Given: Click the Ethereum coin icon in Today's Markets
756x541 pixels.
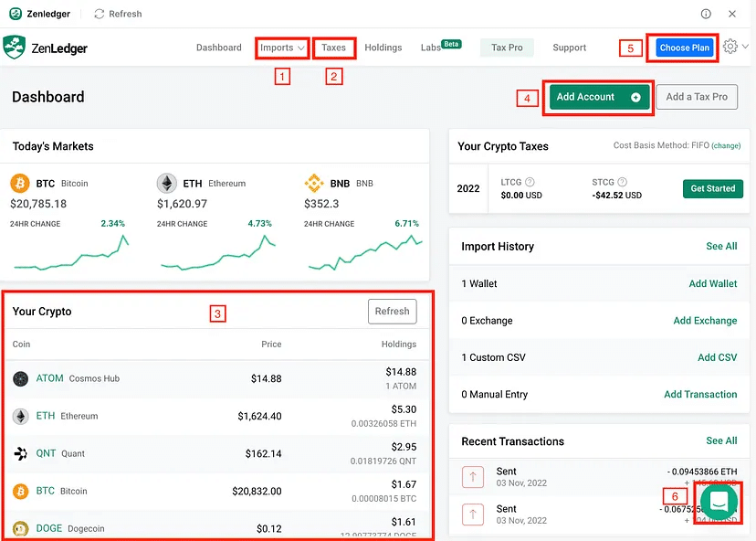Looking at the screenshot, I should tap(167, 183).
